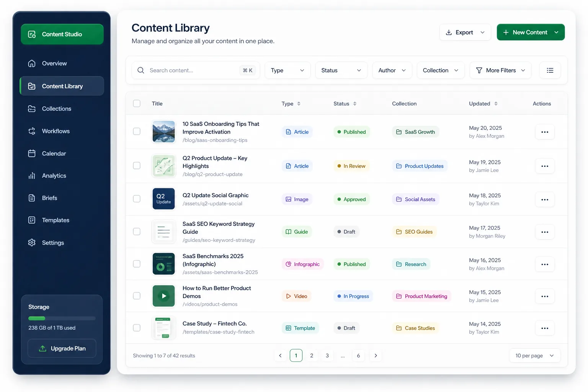Open the Type filter dropdown
Image resolution: width=588 pixels, height=392 pixels.
287,70
